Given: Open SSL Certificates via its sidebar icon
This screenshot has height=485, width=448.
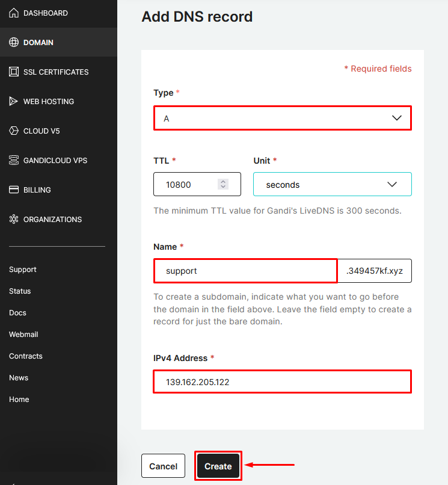Looking at the screenshot, I should click(14, 72).
